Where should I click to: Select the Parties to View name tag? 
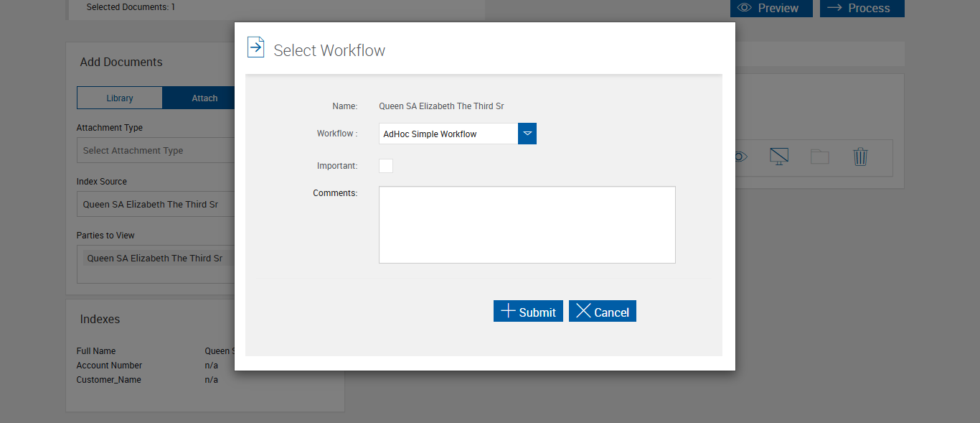[155, 259]
